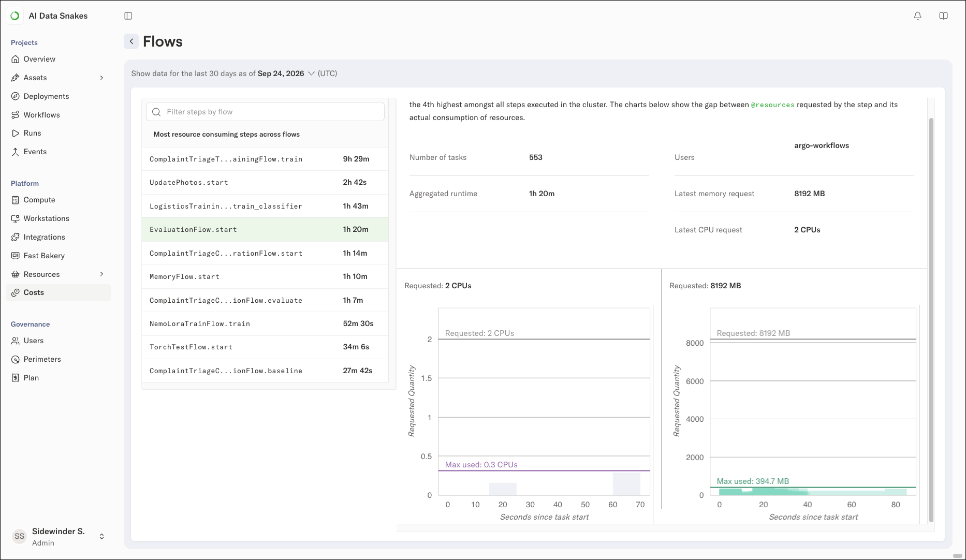The image size is (966, 560).
Task: Click the Plan receipt icon
Action: 16,378
